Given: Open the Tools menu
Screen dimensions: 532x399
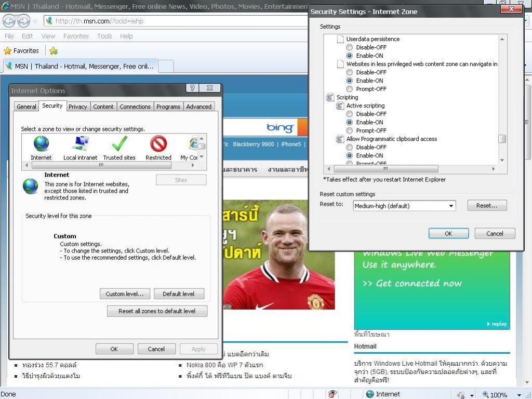Looking at the screenshot, I should coord(104,36).
